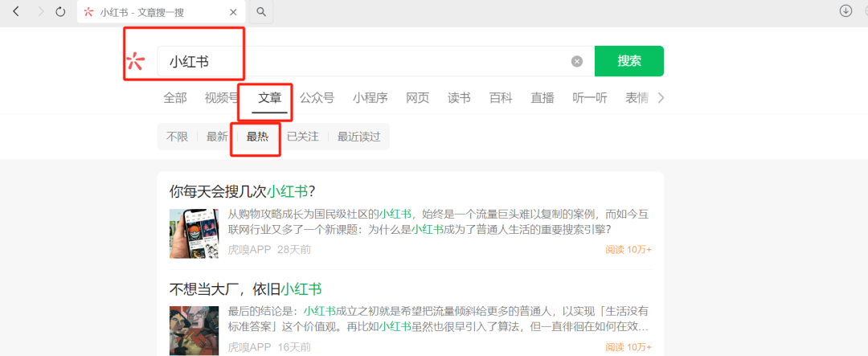868x356 pixels.
Task: Click 阅读 10万+ on first article
Action: (x=628, y=250)
